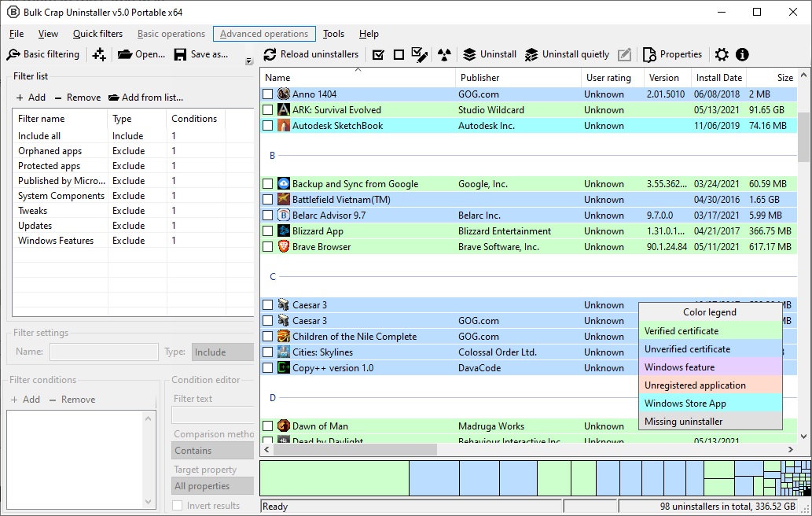Image resolution: width=812 pixels, height=516 pixels.
Task: Check the Children of the Nile Complete checkbox
Action: pos(267,336)
